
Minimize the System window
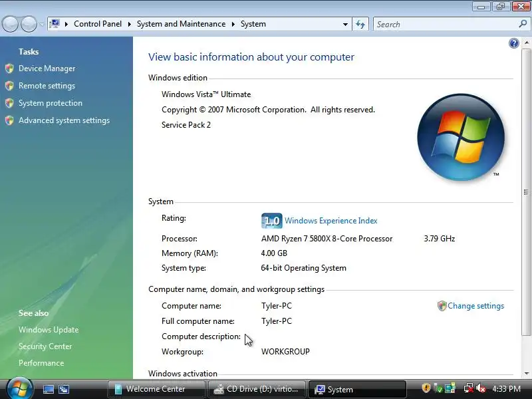(481, 6)
